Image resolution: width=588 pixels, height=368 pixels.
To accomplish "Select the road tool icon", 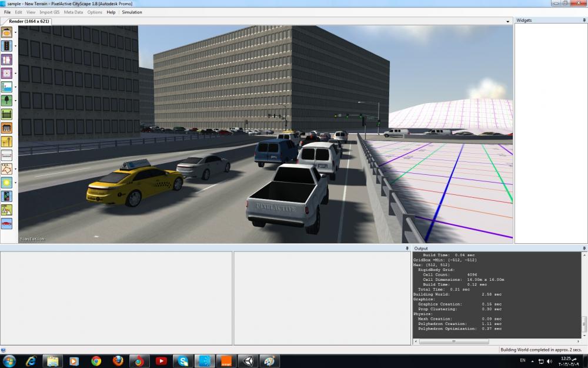I will click(6, 46).
